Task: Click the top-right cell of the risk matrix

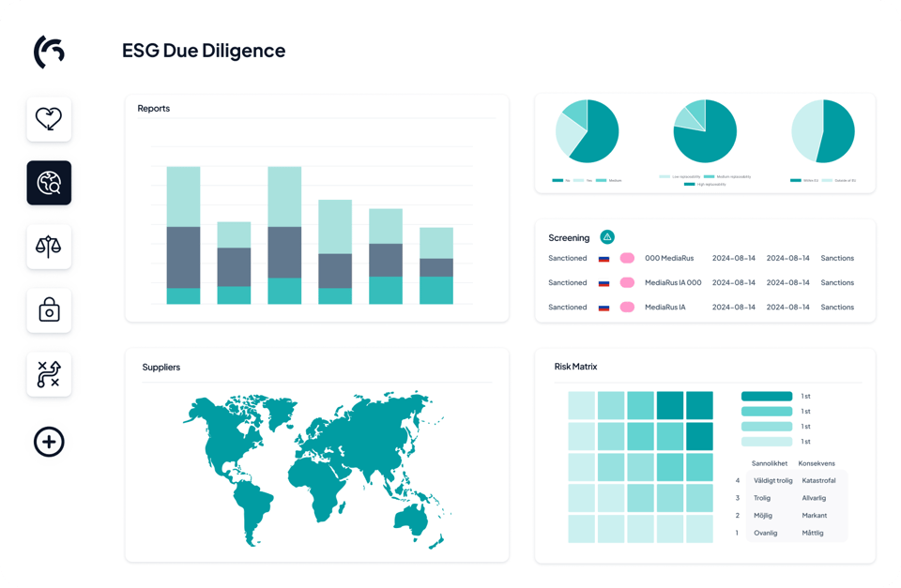Action: click(x=699, y=405)
